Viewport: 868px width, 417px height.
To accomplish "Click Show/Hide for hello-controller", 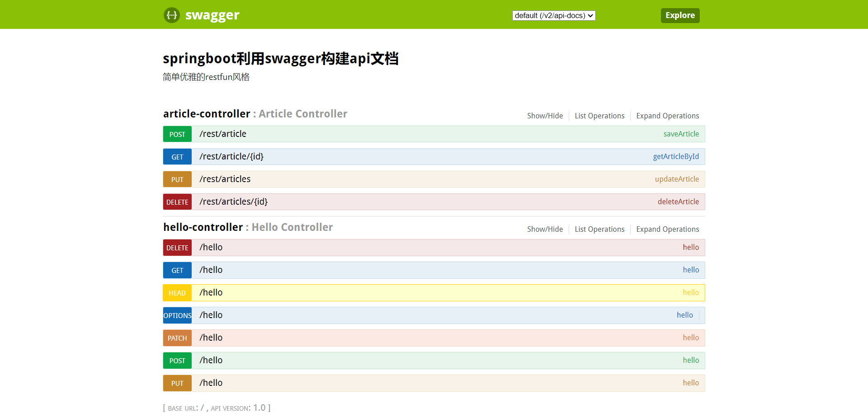I will pos(545,230).
